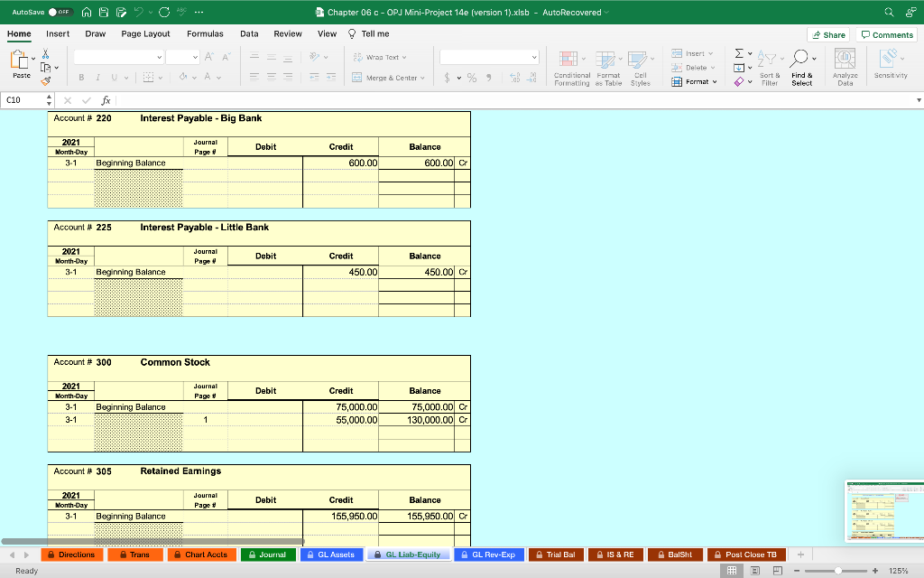Click the Fill Color paint bucket

coord(183,77)
